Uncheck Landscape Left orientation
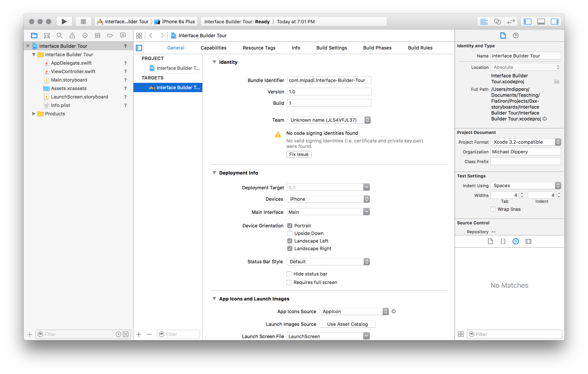The height and width of the screenshot is (374, 588). pos(290,241)
